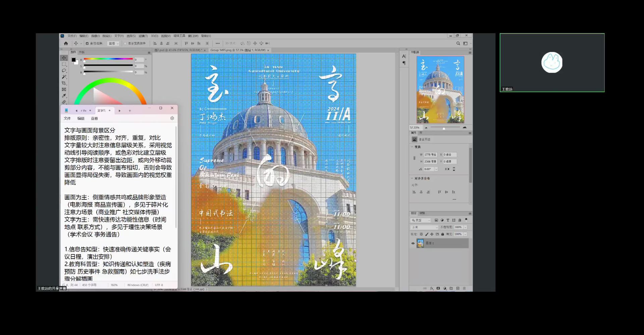Image resolution: width=644 pixels, height=335 pixels.
Task: Switch to the 图2.psd document tab
Action: click(x=178, y=50)
